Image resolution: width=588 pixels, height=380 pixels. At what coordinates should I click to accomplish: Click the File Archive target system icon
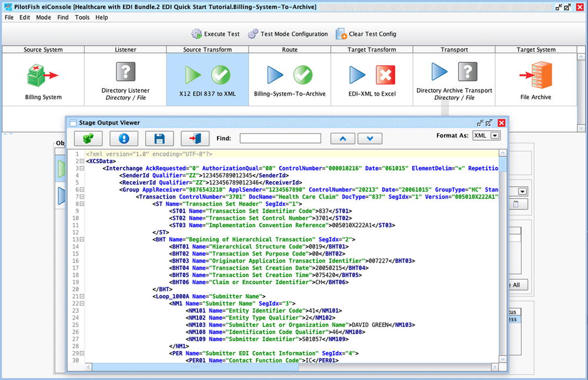click(x=536, y=75)
